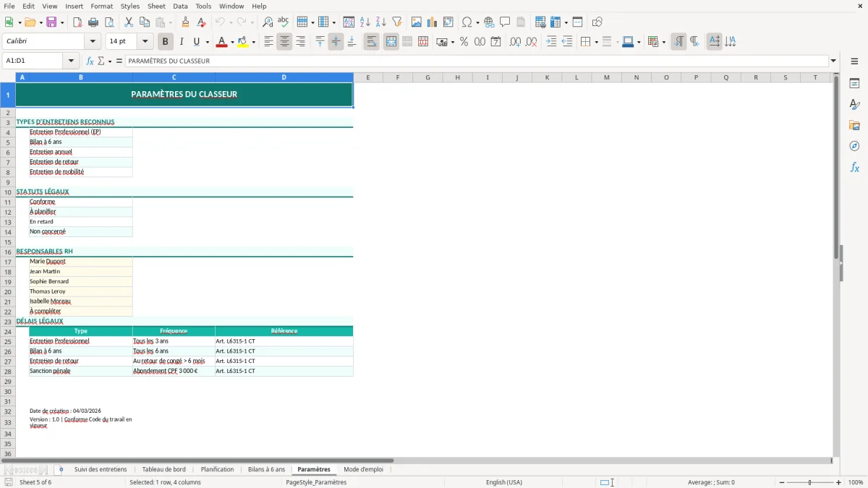
Task: Click the Planification sheet tab
Action: [217, 469]
